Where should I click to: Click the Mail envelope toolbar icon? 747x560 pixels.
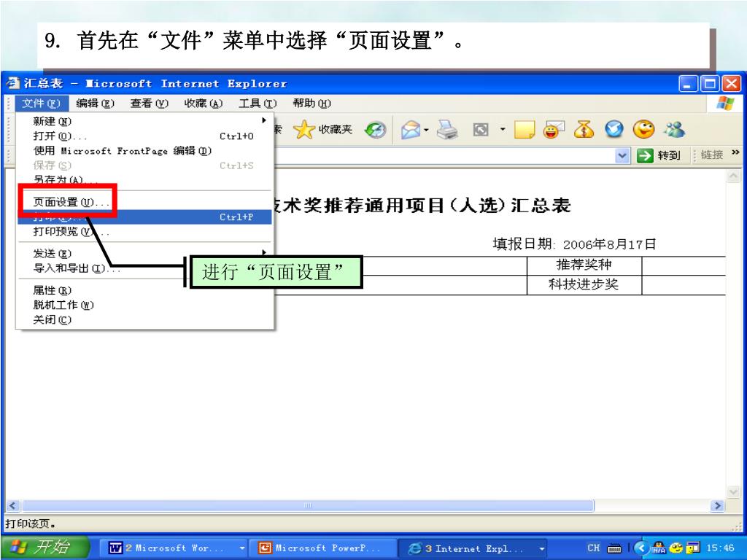(410, 130)
